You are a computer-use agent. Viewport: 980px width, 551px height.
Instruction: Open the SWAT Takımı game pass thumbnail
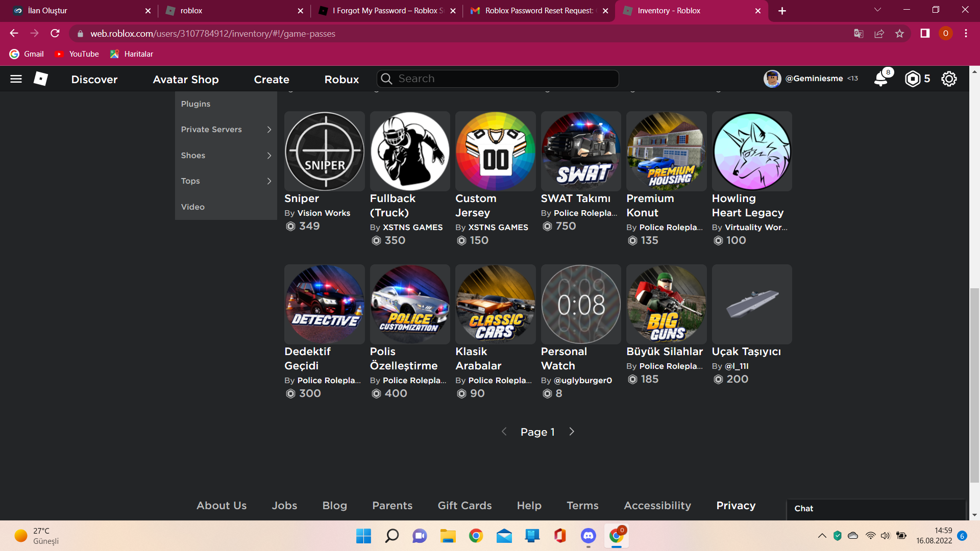click(581, 152)
